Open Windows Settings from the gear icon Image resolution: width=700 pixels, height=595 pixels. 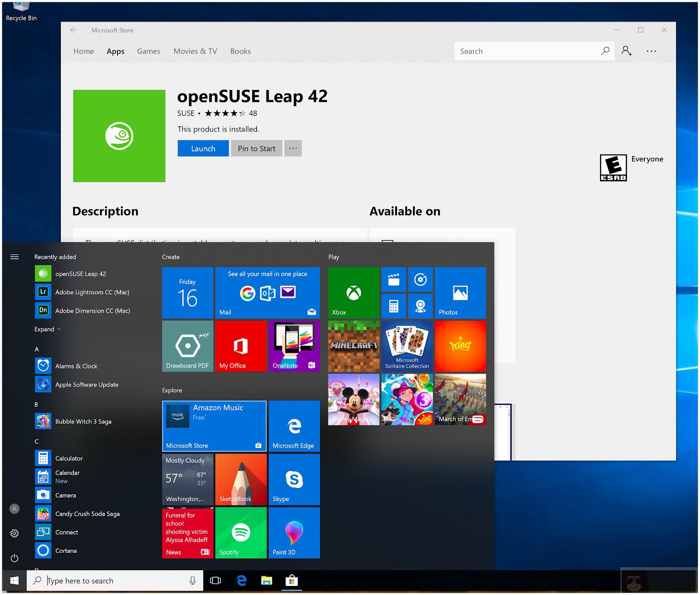pos(14,533)
